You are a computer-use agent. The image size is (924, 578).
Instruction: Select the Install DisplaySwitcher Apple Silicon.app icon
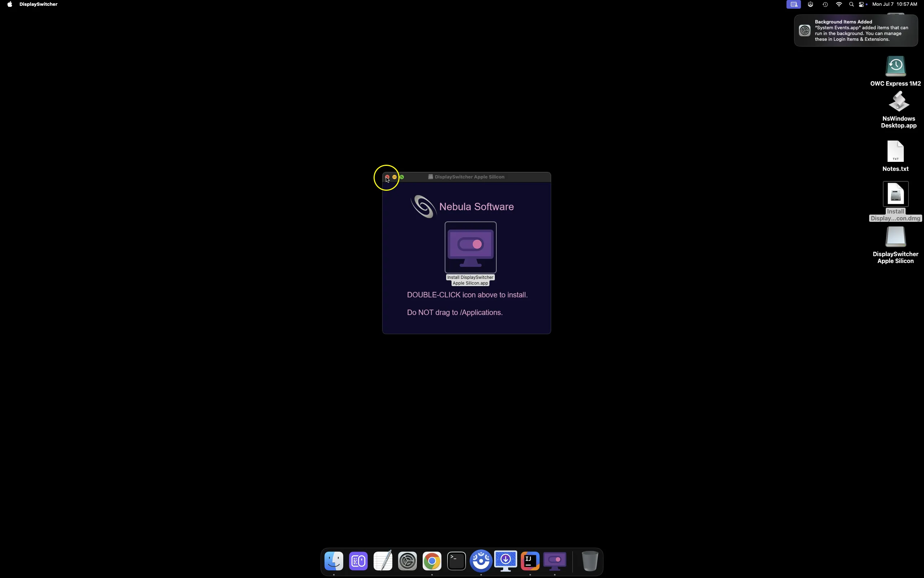(470, 247)
